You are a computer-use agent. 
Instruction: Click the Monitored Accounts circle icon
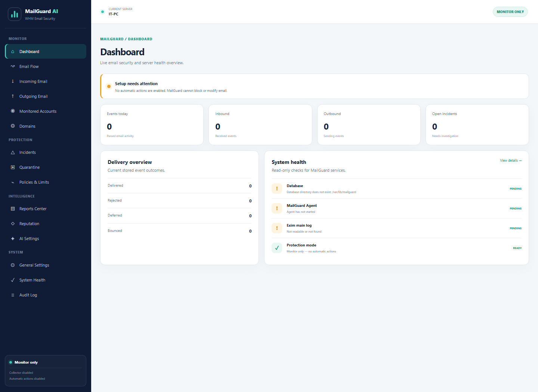pos(13,111)
